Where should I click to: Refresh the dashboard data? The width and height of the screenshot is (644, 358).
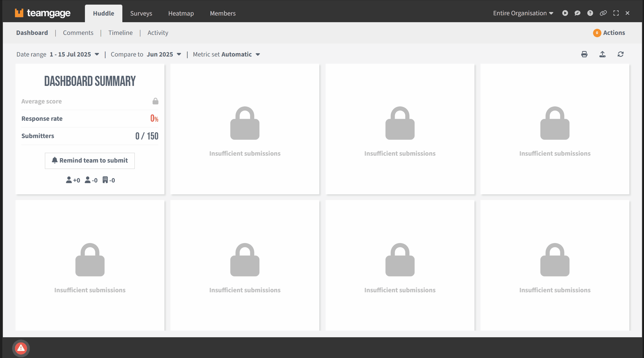[620, 54]
